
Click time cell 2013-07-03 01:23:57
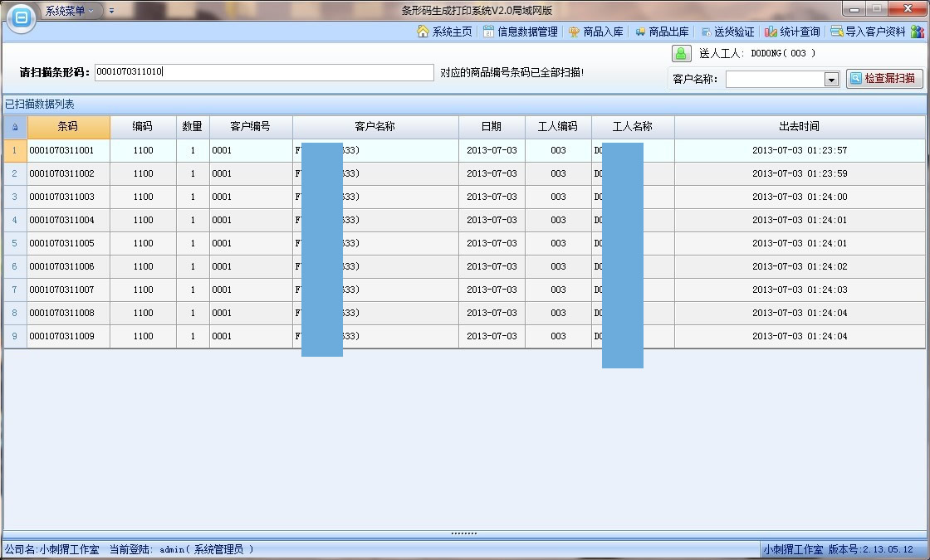click(800, 150)
